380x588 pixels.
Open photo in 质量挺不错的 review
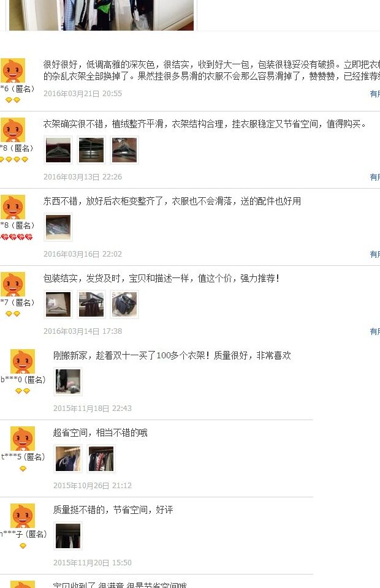[x=68, y=537]
